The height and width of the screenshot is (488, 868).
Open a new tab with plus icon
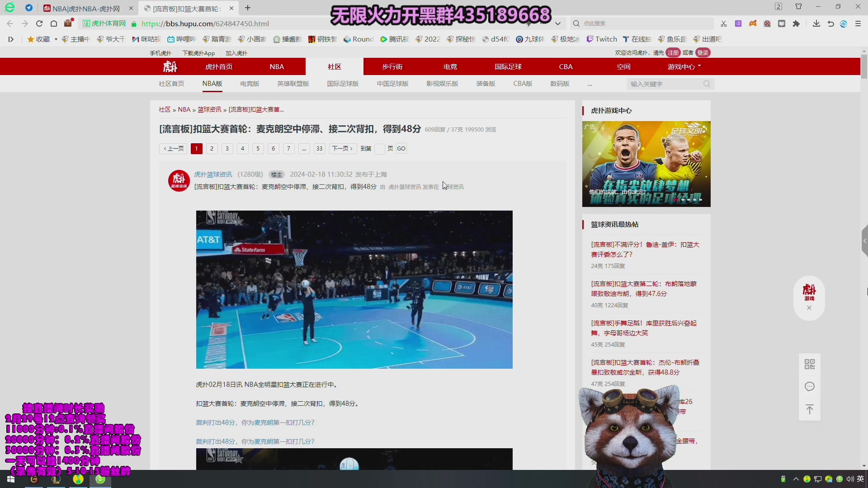tap(248, 8)
